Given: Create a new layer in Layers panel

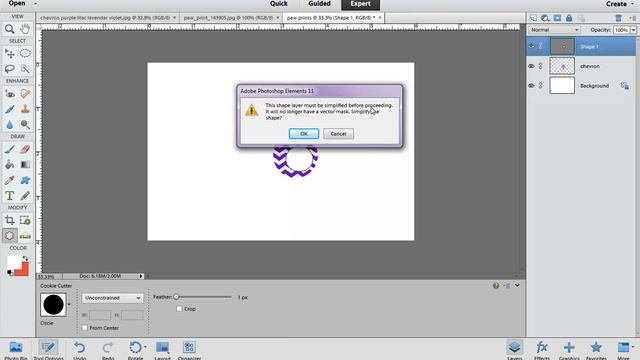Looking at the screenshot, I should [533, 18].
